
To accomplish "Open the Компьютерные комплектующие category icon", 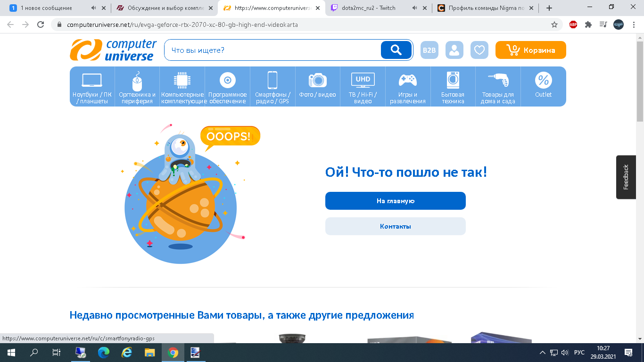I will point(182,80).
